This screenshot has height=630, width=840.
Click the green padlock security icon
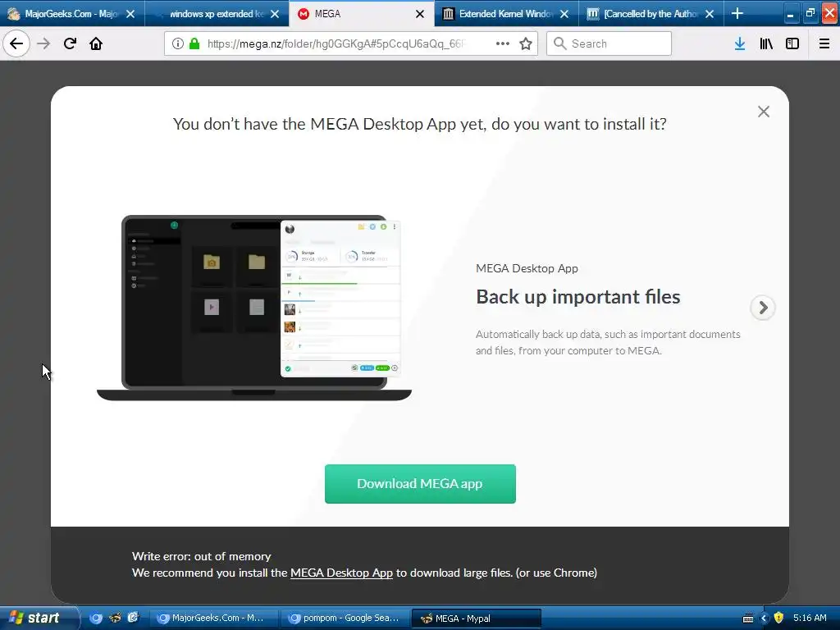[x=194, y=43]
